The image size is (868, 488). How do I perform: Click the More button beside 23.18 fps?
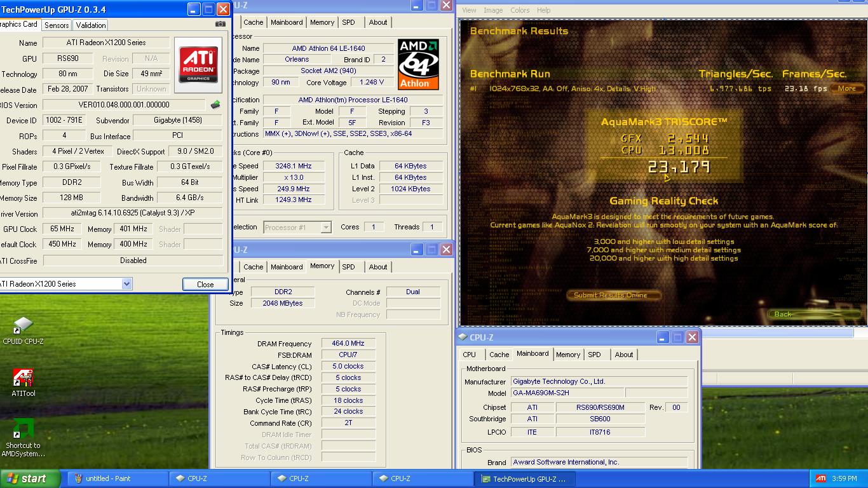pos(847,88)
